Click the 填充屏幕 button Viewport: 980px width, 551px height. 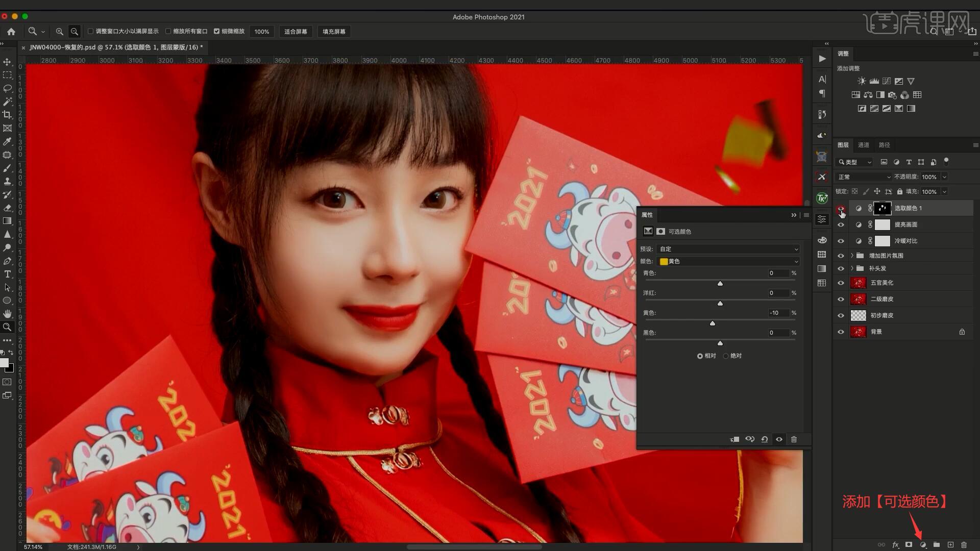pyautogui.click(x=334, y=32)
